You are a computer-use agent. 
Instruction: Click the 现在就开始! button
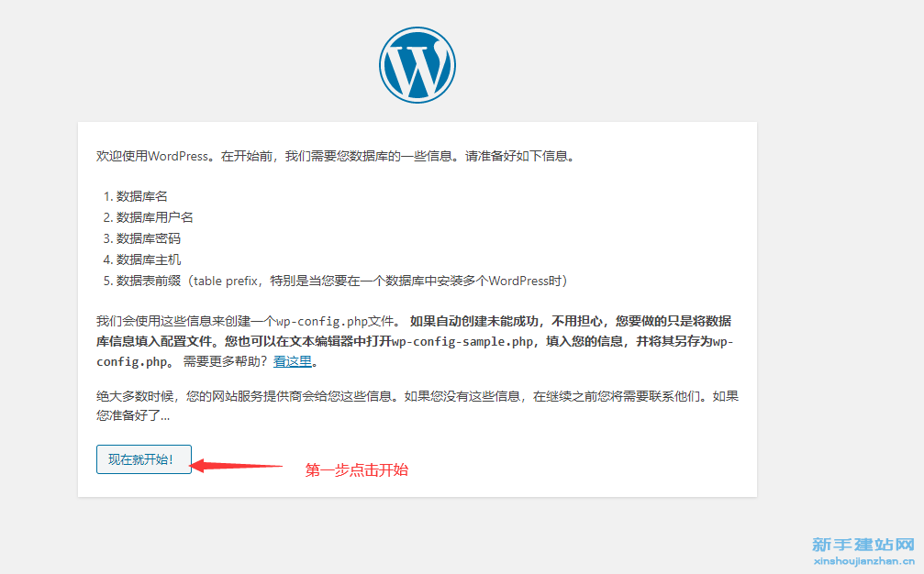144,459
